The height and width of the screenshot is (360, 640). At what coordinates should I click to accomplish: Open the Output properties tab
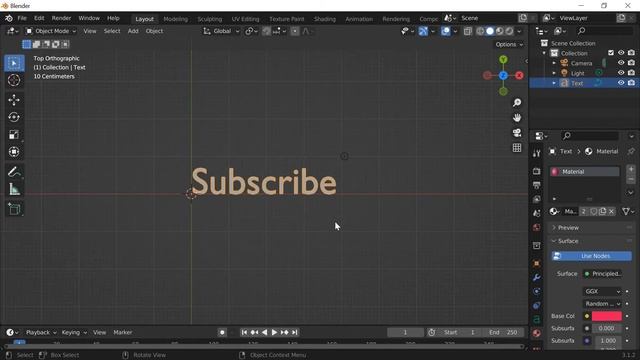click(536, 185)
